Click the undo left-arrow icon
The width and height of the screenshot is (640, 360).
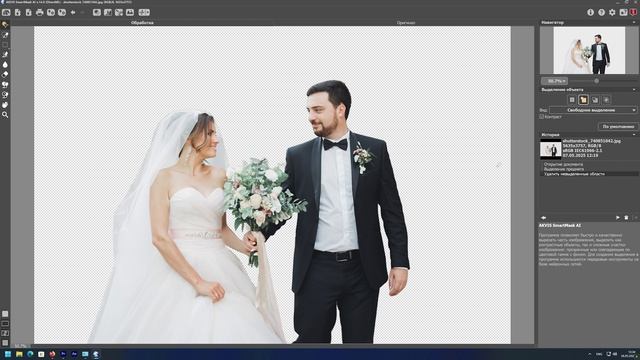pos(73,13)
